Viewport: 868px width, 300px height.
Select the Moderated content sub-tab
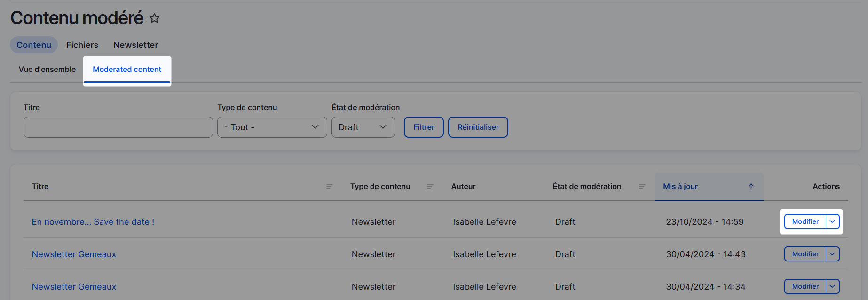(x=127, y=70)
